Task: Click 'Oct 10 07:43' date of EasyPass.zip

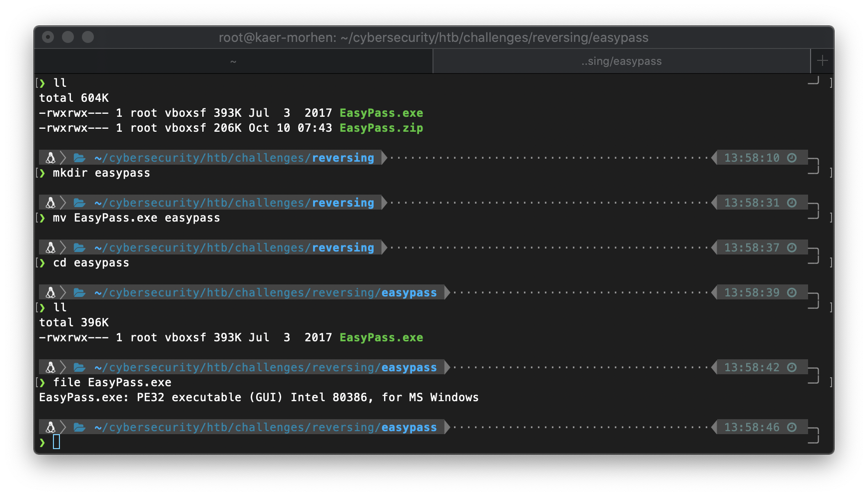Action: click(x=290, y=128)
